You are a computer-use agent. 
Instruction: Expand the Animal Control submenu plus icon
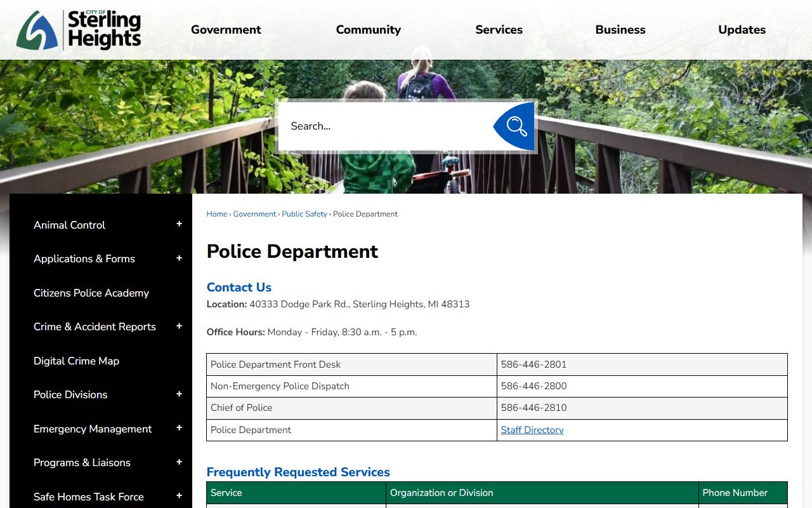(x=179, y=224)
